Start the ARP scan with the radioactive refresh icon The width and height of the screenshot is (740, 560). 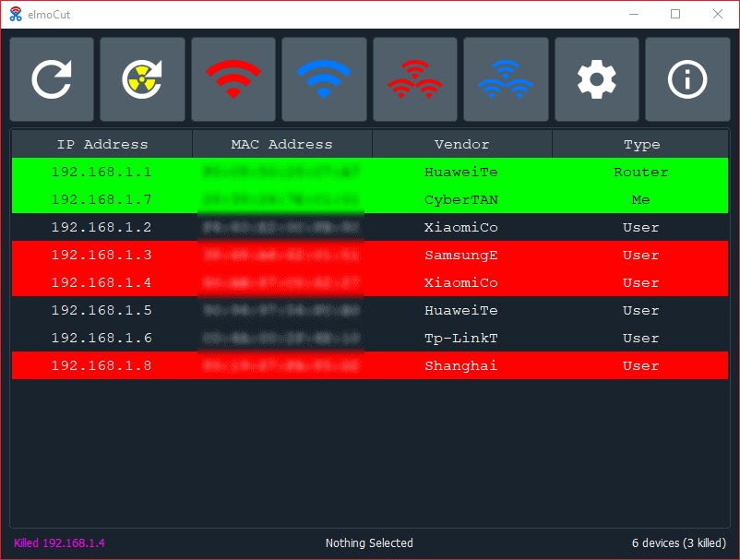click(142, 79)
